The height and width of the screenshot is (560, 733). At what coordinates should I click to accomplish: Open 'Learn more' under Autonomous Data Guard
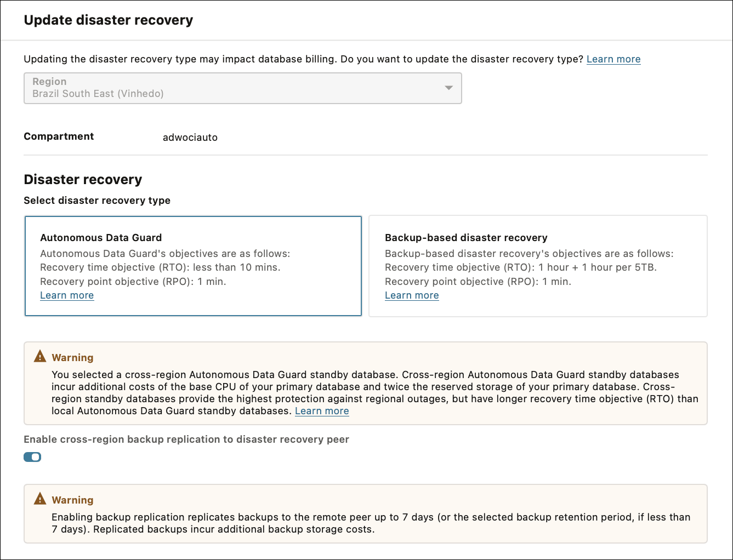pyautogui.click(x=67, y=295)
